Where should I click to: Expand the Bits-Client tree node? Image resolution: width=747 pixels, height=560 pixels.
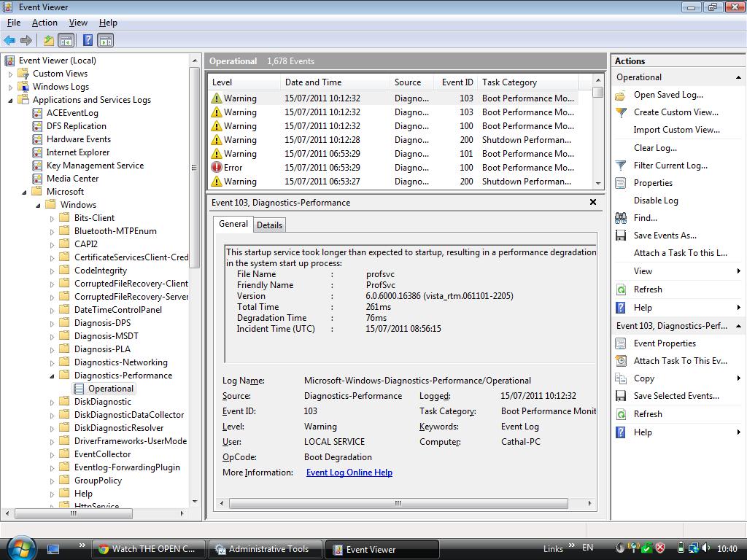tap(52, 219)
